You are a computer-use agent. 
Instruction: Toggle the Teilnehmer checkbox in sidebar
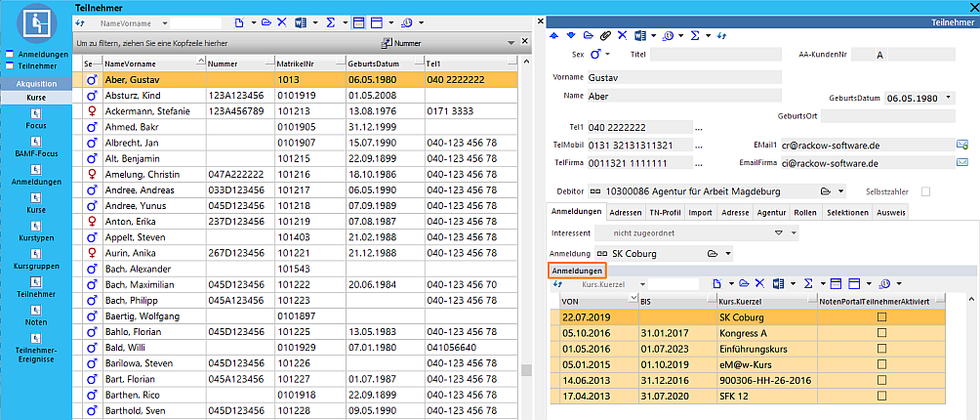click(10, 65)
